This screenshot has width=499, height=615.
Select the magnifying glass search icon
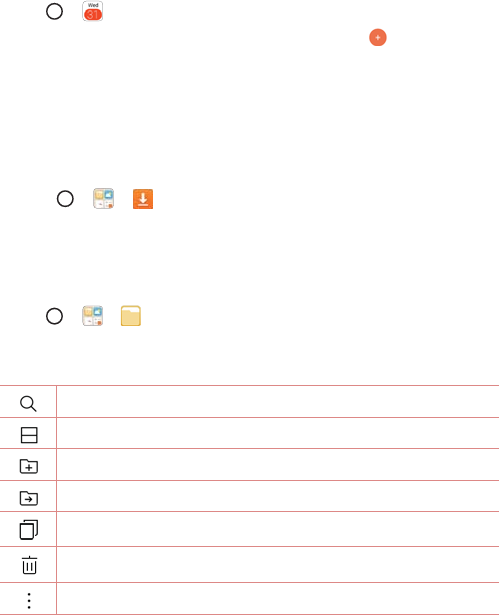pos(28,404)
